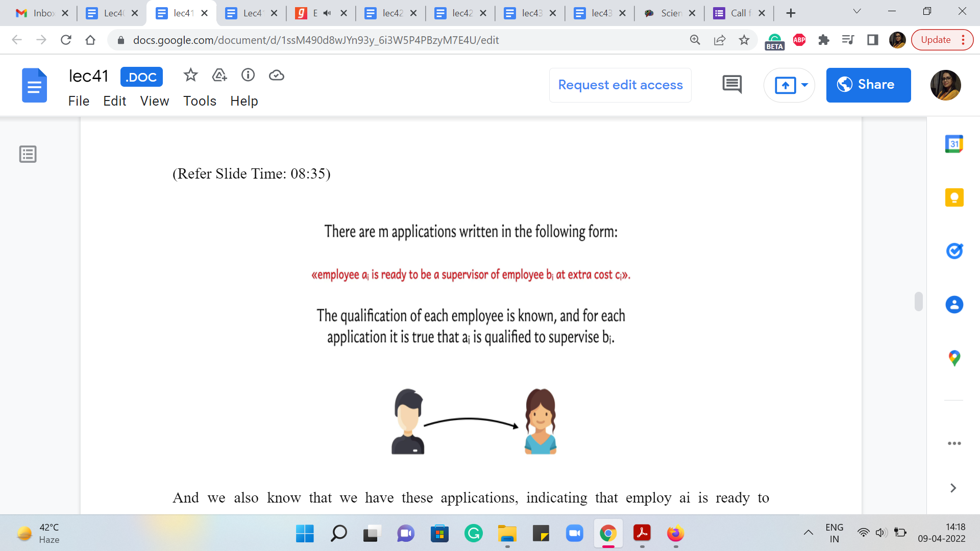Viewport: 980px width, 551px height.
Task: Open Google Calendar in side panel
Action: click(x=954, y=144)
